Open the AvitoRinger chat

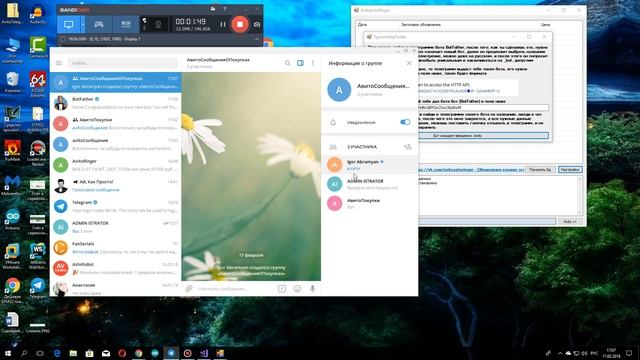116,165
